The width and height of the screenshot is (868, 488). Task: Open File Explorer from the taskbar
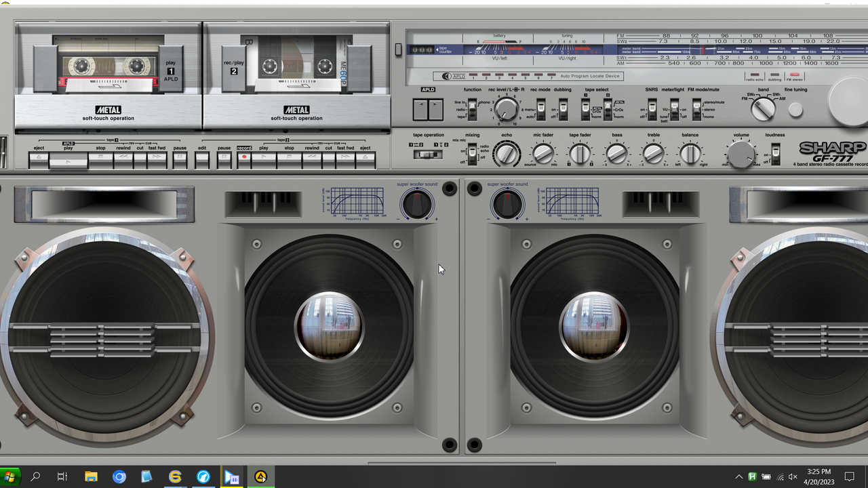coord(91,476)
